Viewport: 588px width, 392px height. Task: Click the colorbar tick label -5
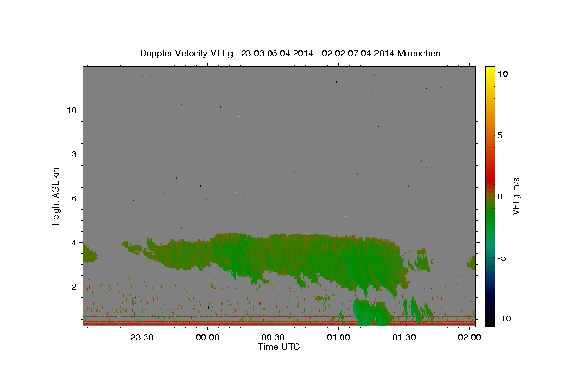coord(502,258)
